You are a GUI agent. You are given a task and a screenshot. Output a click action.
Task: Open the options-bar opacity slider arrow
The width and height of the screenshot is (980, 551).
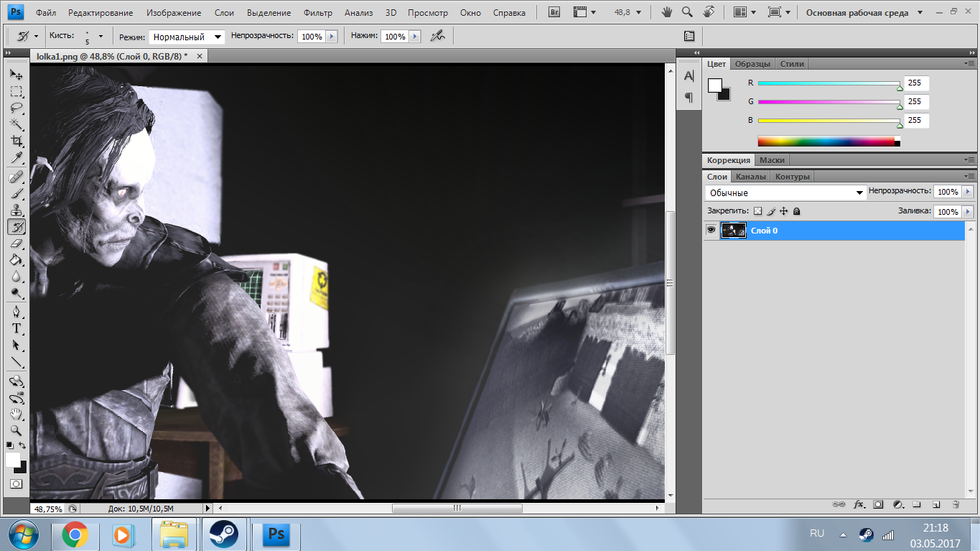(331, 37)
